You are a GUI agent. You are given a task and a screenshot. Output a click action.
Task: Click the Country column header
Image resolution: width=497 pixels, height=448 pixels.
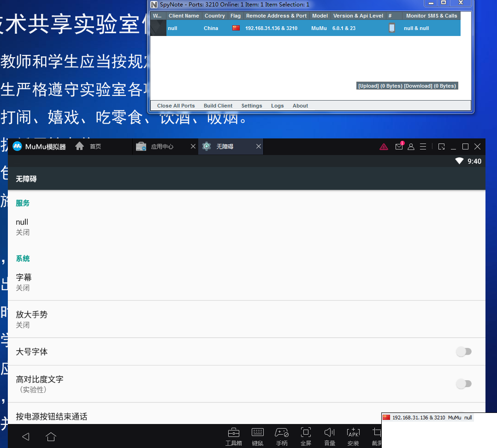tap(214, 16)
